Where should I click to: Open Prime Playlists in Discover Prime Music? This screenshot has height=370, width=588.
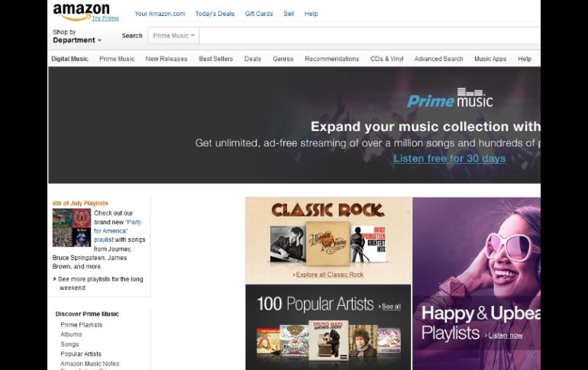81,325
